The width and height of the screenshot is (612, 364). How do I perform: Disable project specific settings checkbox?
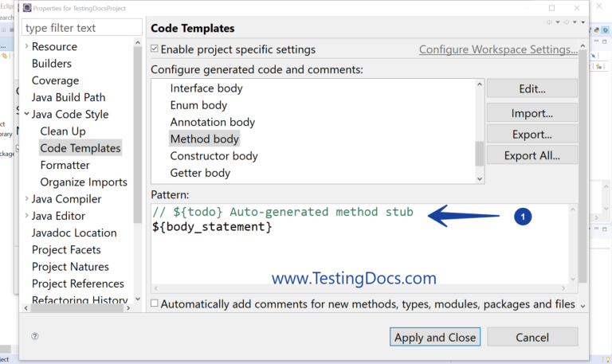point(155,49)
